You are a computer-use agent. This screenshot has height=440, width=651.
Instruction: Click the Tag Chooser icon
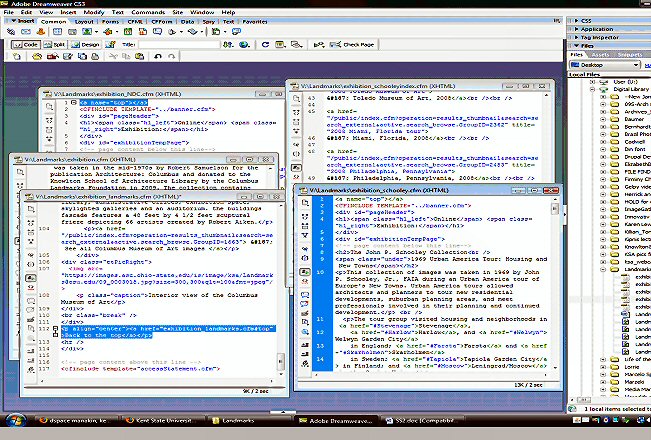[x=236, y=32]
